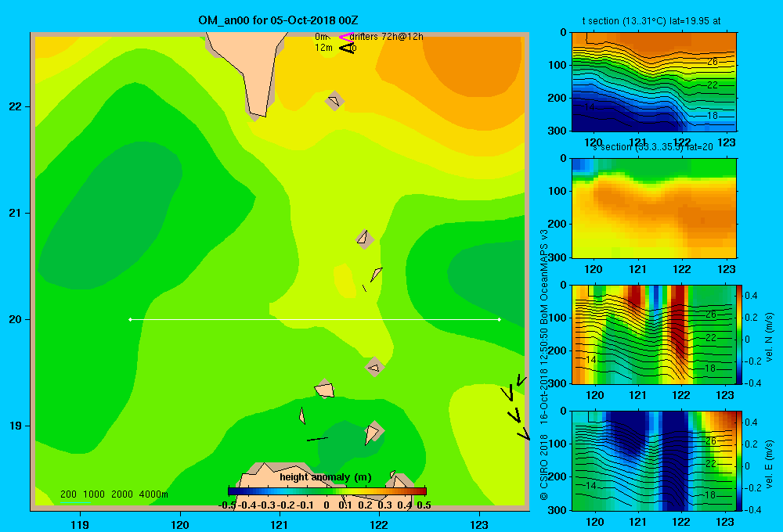Click the vel. N velocity colorbar
Image resolution: width=783 pixels, height=532 pixels.
739,334
